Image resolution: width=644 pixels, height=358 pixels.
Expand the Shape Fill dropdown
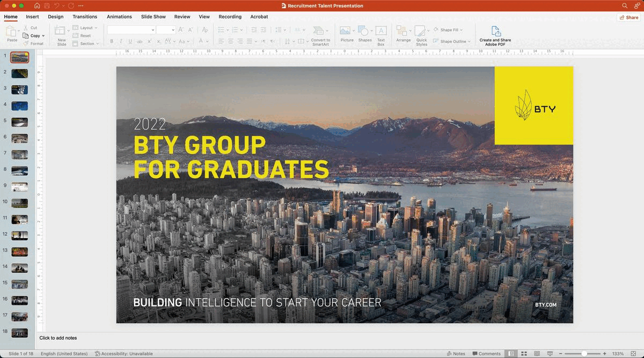click(x=461, y=30)
